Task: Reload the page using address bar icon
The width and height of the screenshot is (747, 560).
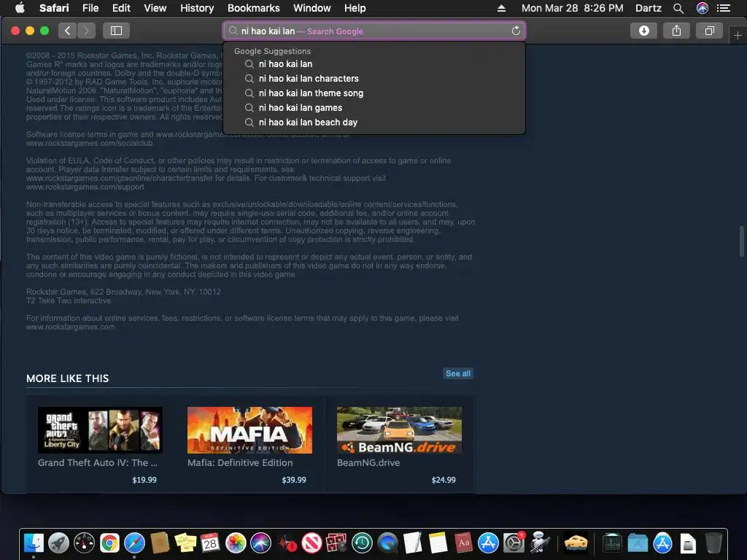Action: point(516,31)
